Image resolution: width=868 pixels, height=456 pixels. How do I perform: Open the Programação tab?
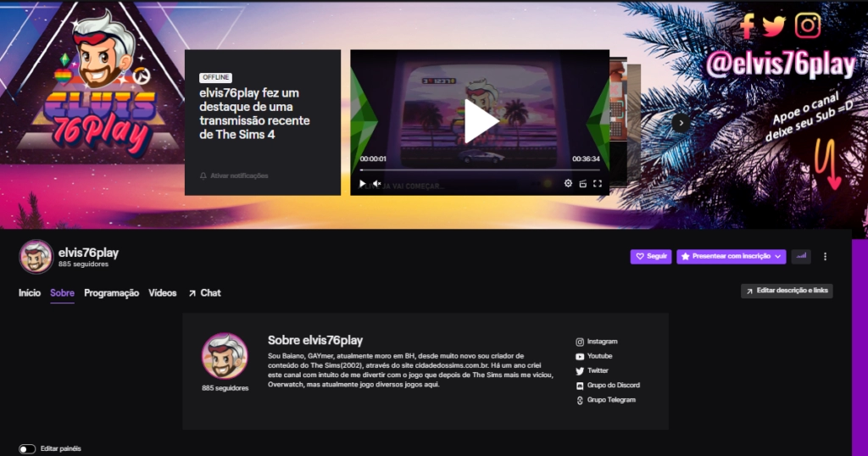point(111,292)
